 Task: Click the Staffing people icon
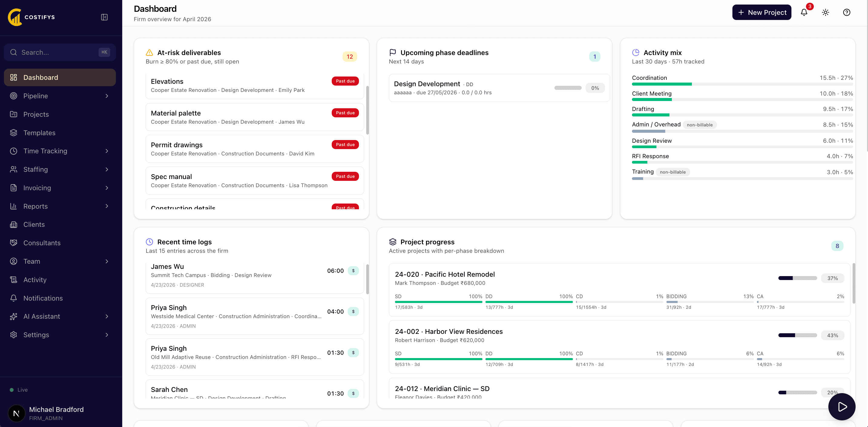14,169
